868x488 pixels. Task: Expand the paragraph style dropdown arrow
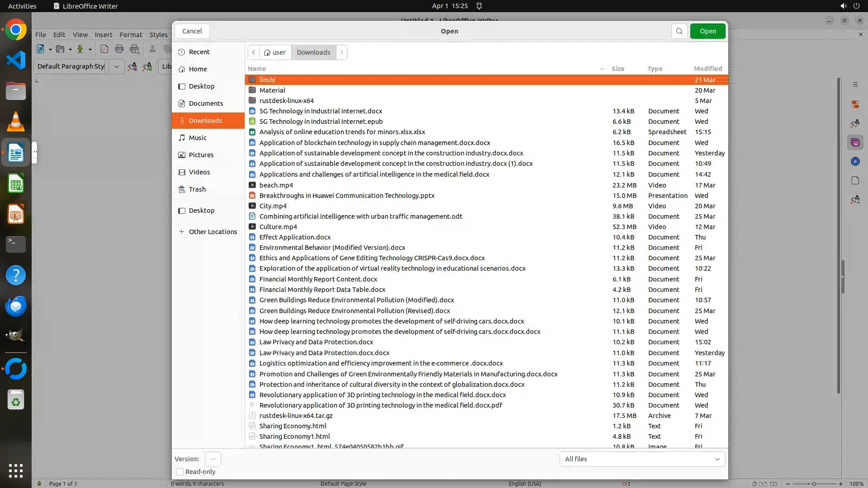point(116,66)
